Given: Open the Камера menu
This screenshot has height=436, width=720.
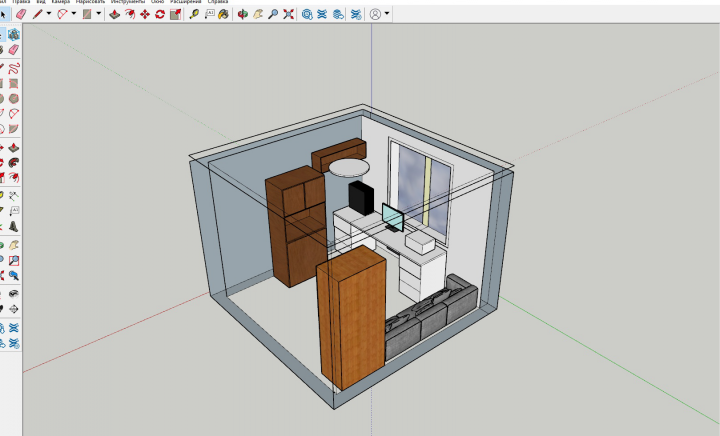Looking at the screenshot, I should coord(61,2).
